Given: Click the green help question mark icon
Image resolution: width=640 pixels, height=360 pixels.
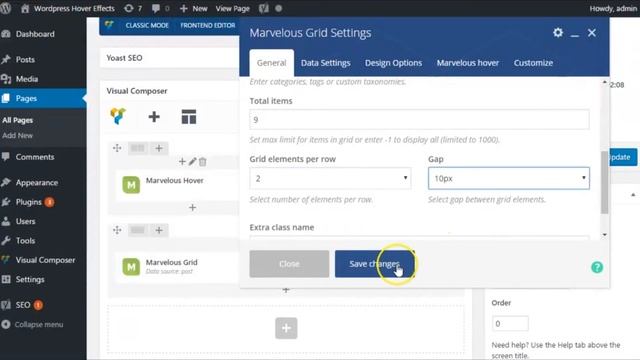Looking at the screenshot, I should tap(597, 267).
